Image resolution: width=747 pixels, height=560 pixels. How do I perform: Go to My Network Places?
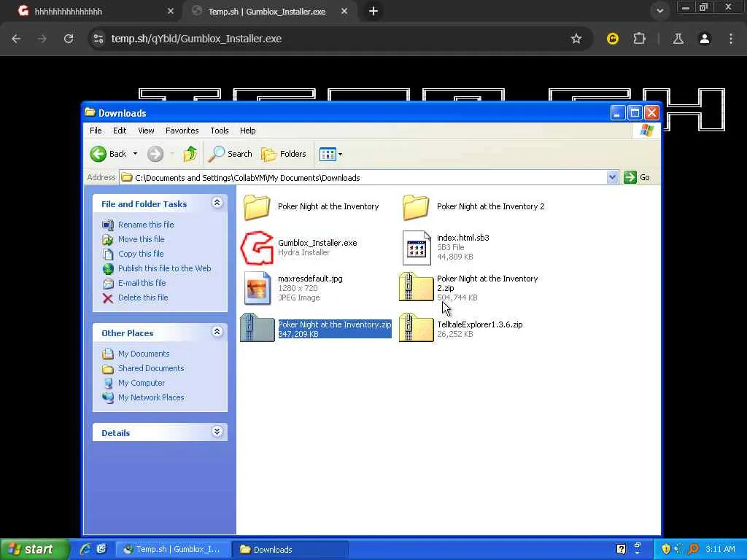pyautogui.click(x=151, y=397)
